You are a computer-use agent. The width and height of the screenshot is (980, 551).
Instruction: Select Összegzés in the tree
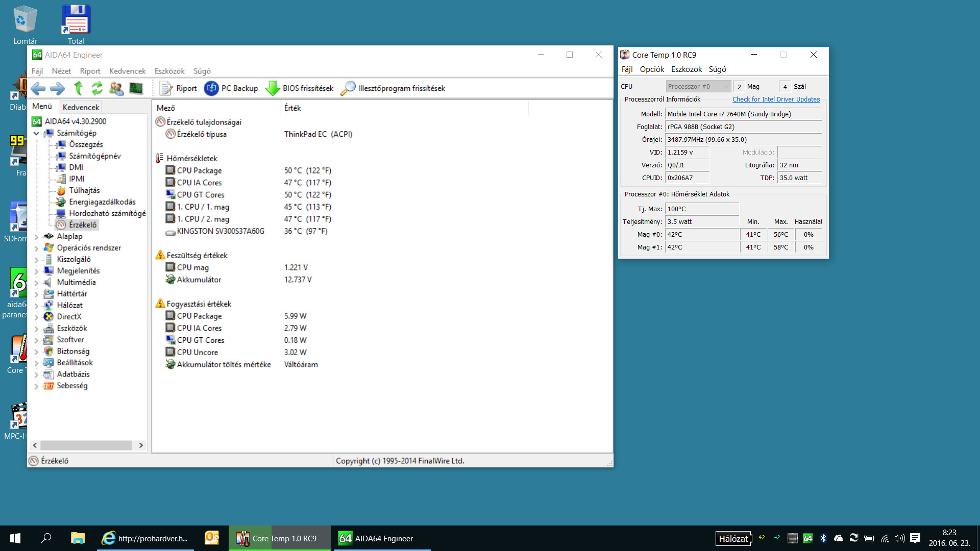tap(86, 144)
